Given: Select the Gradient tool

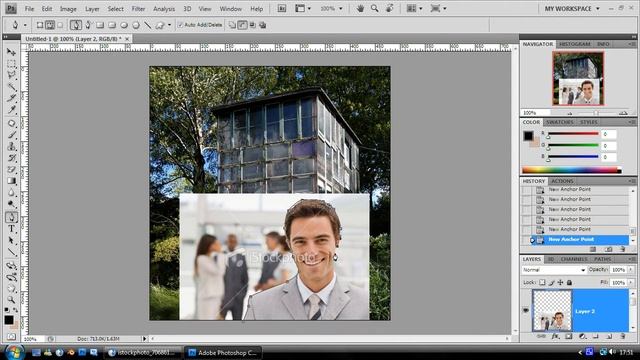Looking at the screenshot, I should (11, 180).
